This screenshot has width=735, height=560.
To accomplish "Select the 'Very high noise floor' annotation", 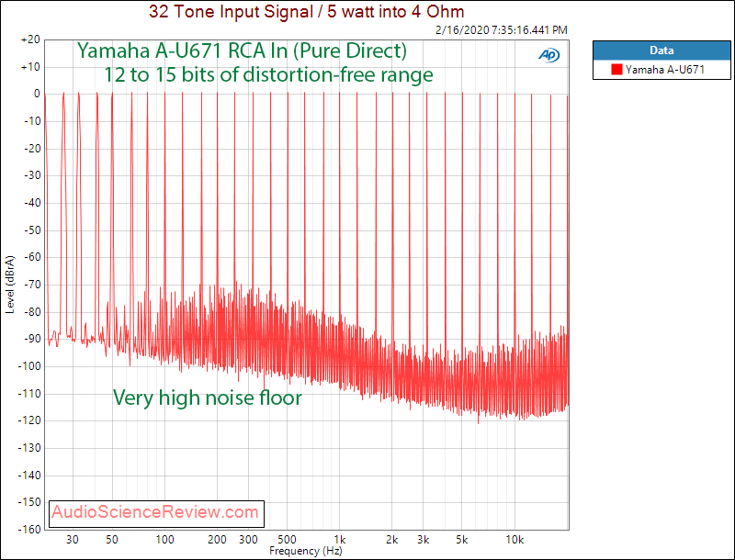I will (x=208, y=398).
